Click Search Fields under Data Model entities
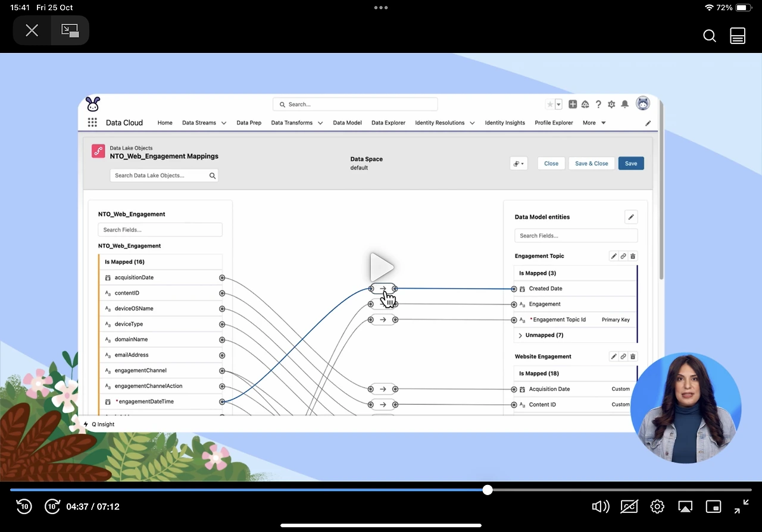This screenshot has width=762, height=532. [576, 236]
